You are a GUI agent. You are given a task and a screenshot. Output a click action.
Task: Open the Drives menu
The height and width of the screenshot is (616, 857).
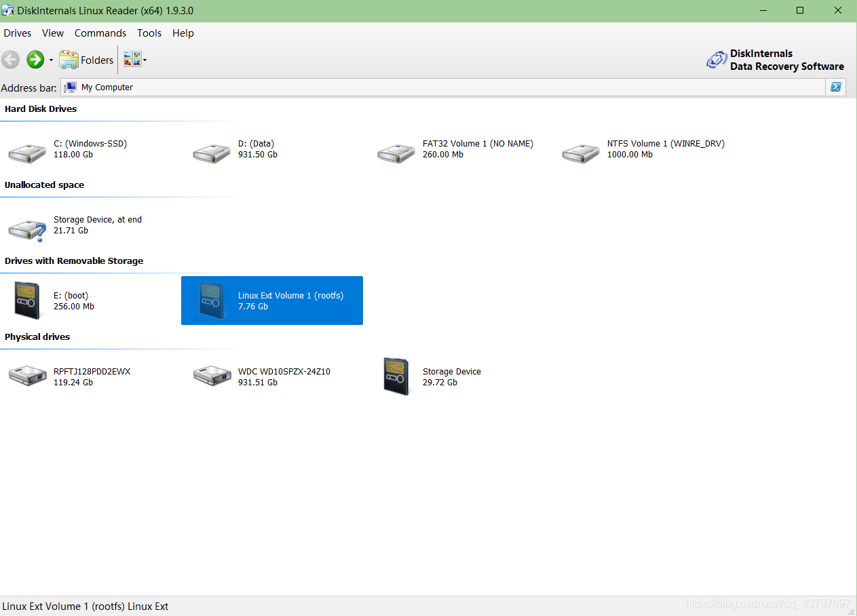18,33
